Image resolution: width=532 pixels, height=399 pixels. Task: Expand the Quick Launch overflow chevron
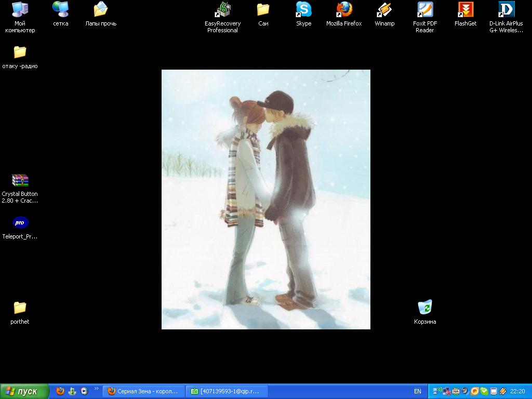coord(96,389)
